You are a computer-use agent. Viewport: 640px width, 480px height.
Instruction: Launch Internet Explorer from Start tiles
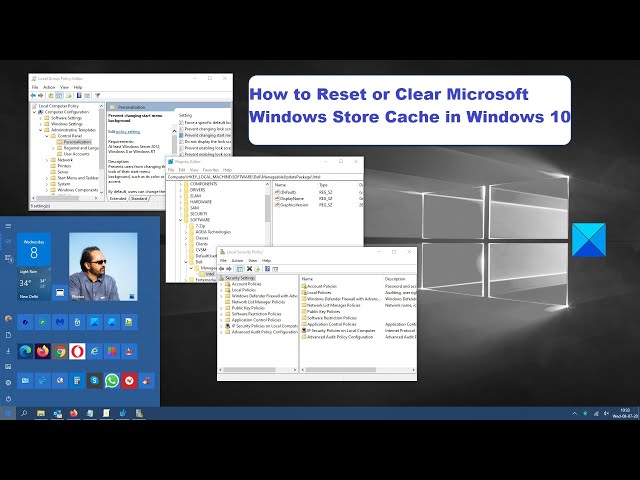(x=94, y=351)
